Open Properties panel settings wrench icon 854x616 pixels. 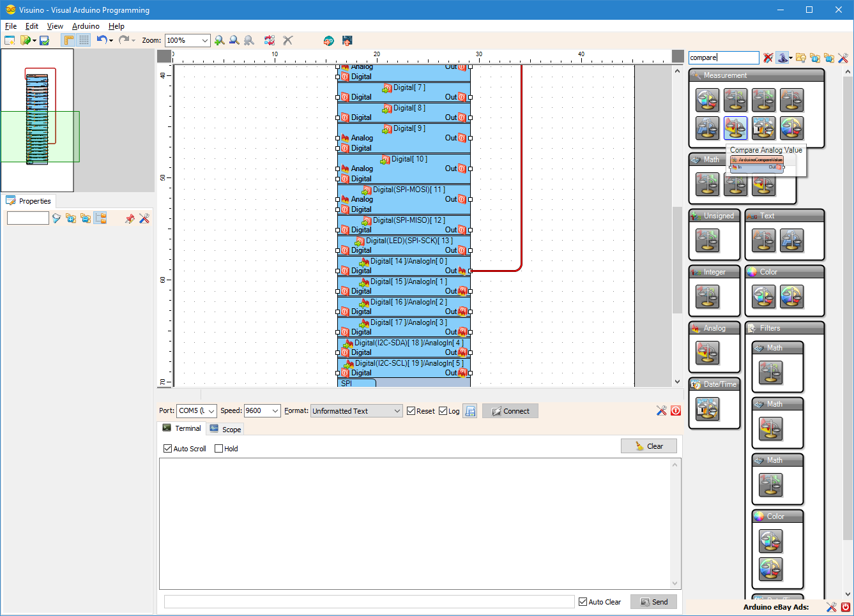coord(144,218)
